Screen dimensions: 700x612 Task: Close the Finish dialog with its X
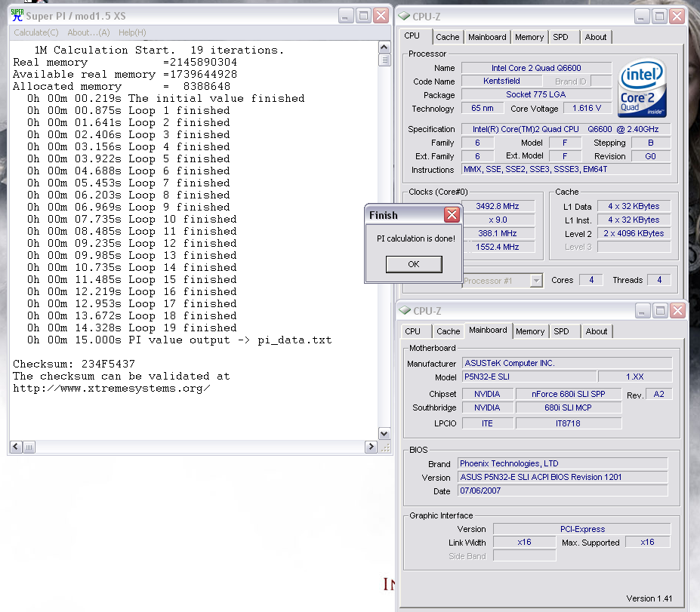click(x=452, y=214)
